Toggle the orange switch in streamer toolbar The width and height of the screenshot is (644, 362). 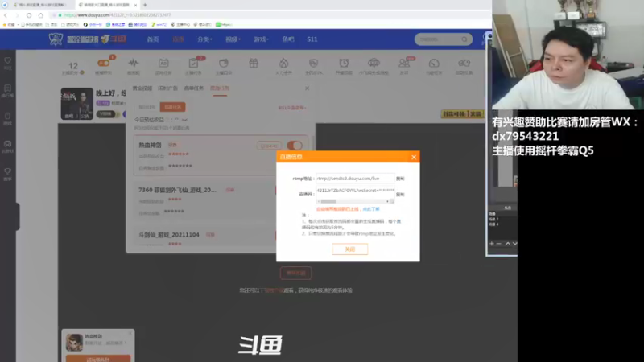coord(103,64)
